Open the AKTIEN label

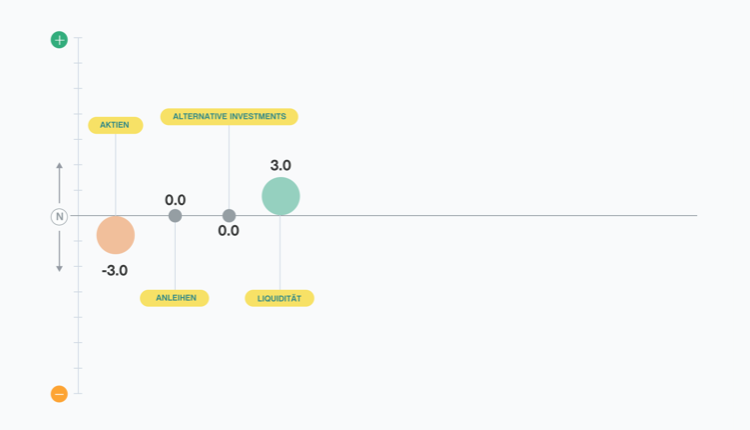pyautogui.click(x=116, y=125)
